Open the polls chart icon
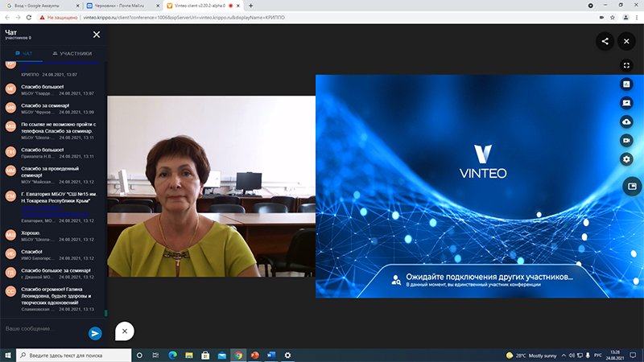Image resolution: width=644 pixels, height=362 pixels. pyautogui.click(x=626, y=84)
